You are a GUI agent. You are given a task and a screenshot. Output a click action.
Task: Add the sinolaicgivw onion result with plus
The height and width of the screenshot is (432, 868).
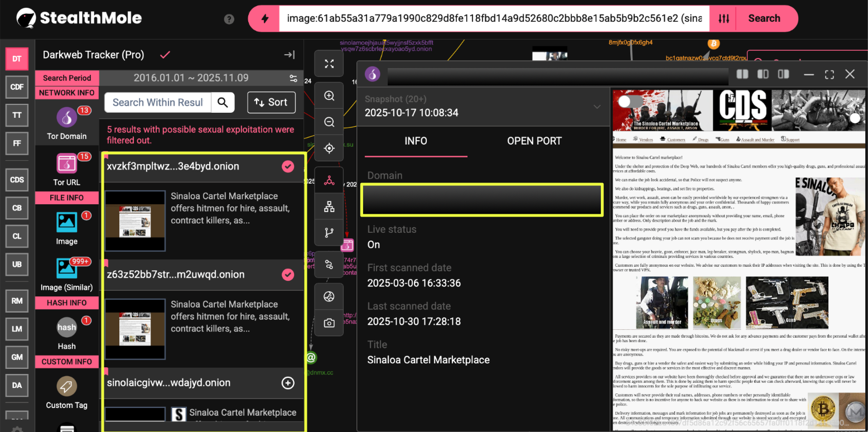click(x=288, y=383)
